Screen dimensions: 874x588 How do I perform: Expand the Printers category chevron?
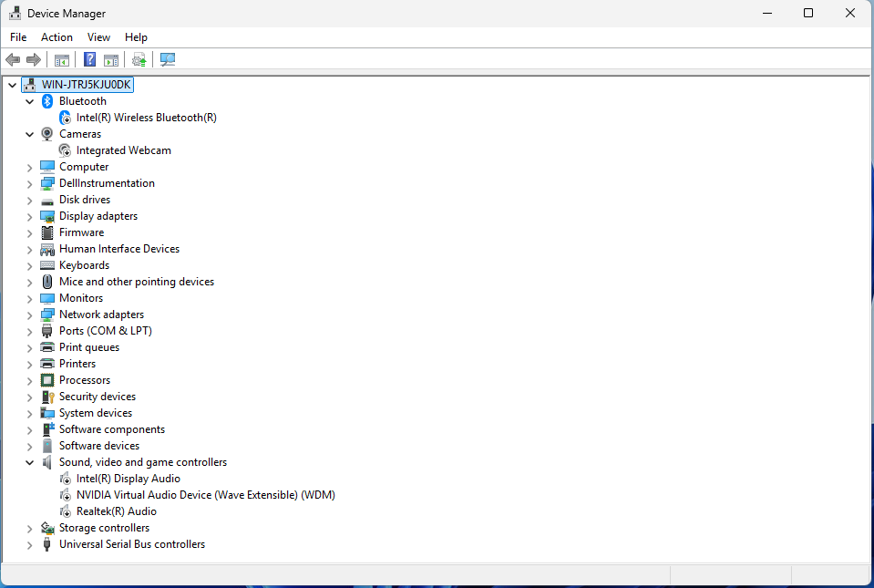click(29, 365)
